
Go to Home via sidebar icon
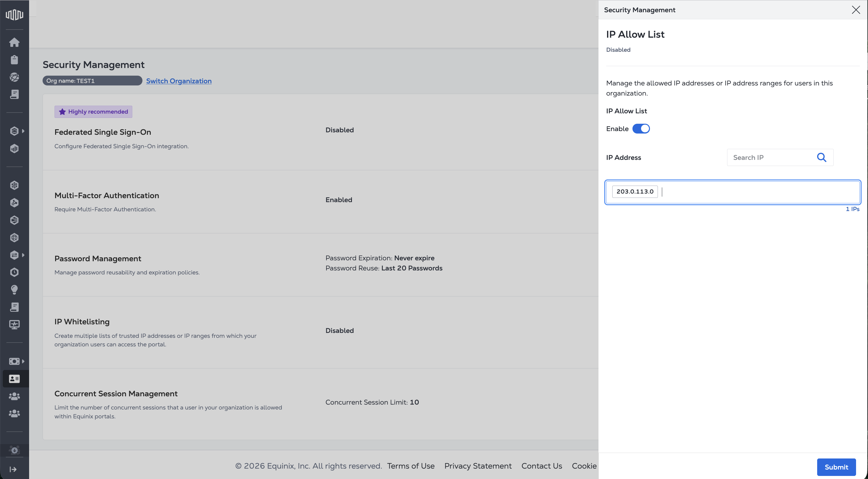[14, 43]
